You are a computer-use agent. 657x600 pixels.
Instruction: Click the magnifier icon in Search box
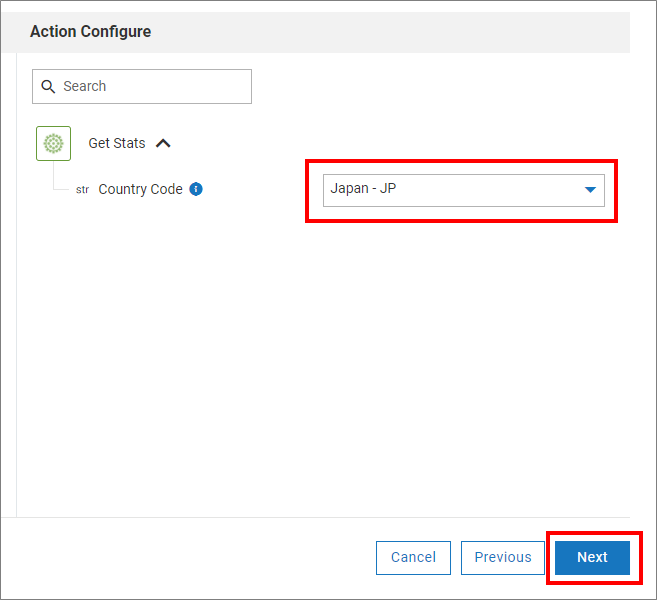[48, 87]
